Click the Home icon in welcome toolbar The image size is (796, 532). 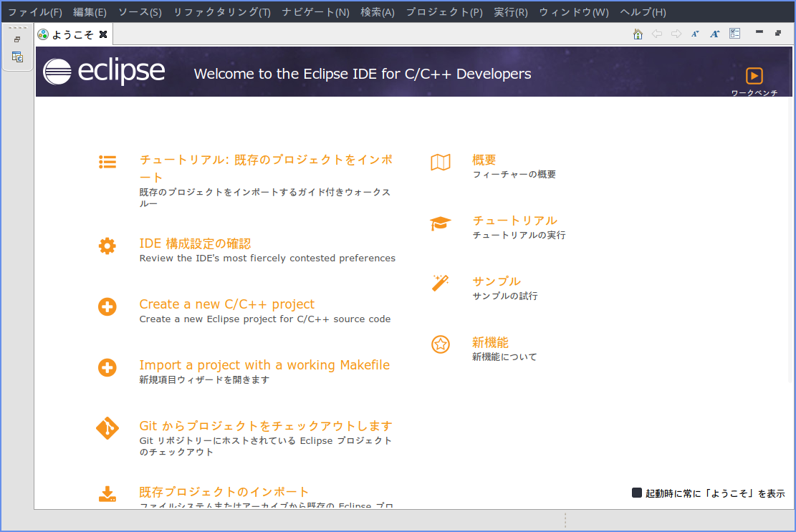[x=638, y=34]
